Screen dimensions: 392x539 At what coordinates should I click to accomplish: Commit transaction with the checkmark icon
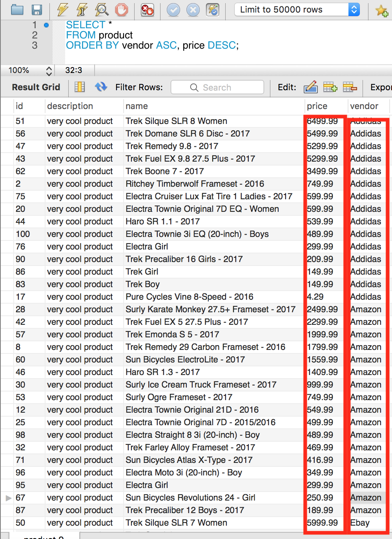(x=173, y=9)
